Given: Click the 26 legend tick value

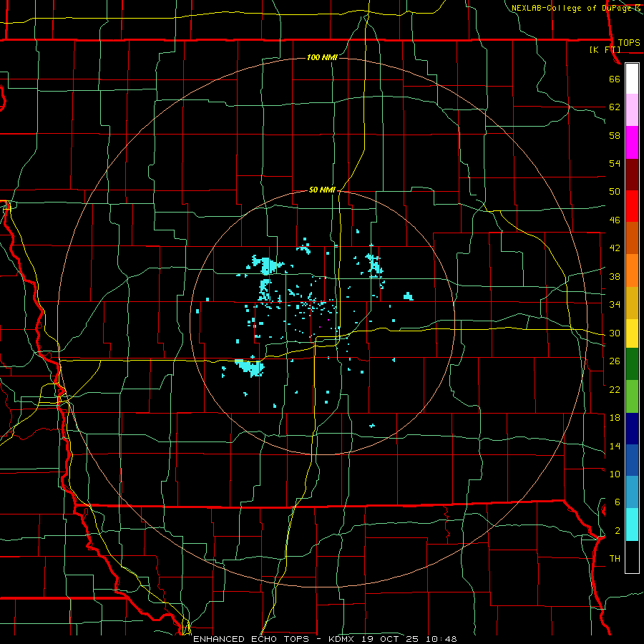Looking at the screenshot, I should click(615, 361).
